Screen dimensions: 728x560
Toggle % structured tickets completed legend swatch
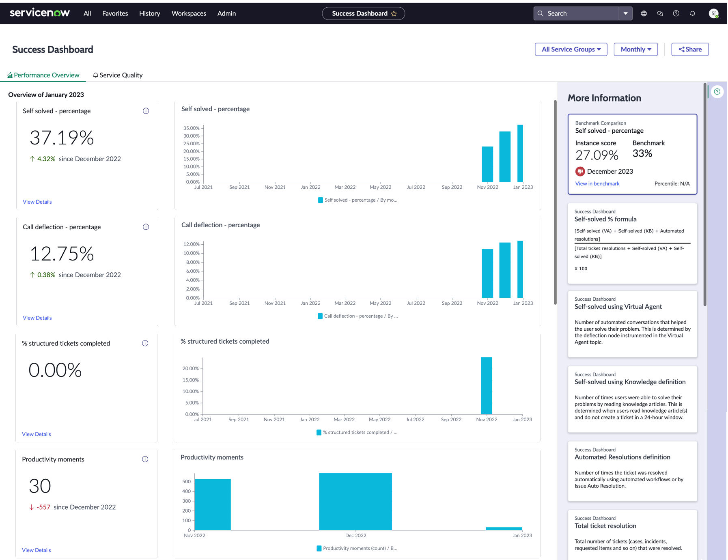pyautogui.click(x=319, y=433)
